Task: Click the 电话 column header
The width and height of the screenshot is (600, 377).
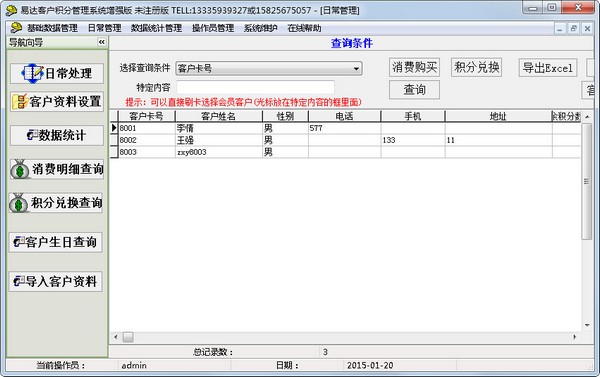Action: point(344,116)
